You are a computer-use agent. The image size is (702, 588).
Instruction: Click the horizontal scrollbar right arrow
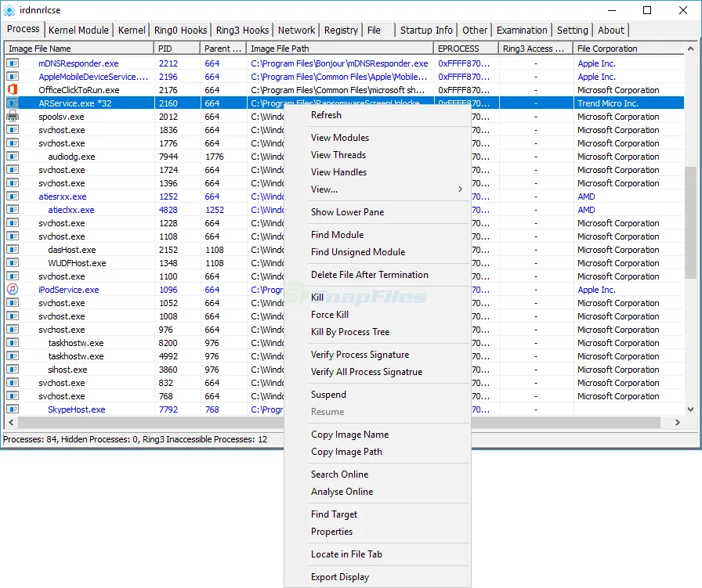[678, 422]
